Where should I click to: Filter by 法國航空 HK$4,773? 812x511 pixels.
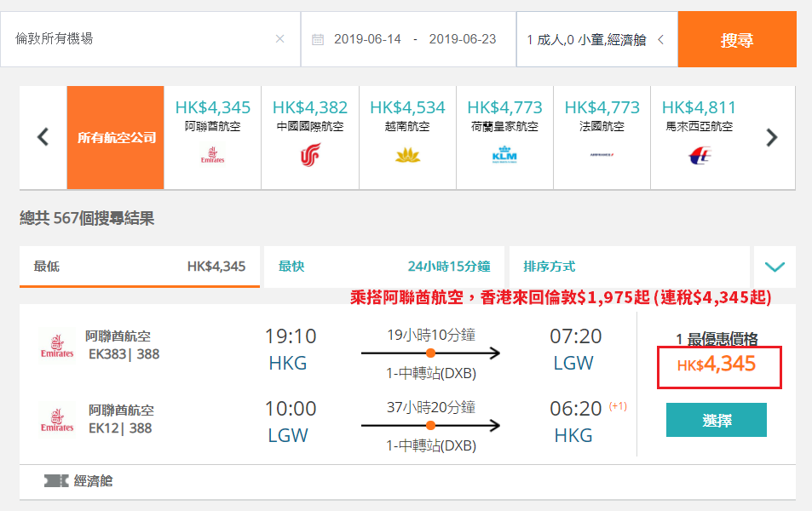tap(602, 137)
